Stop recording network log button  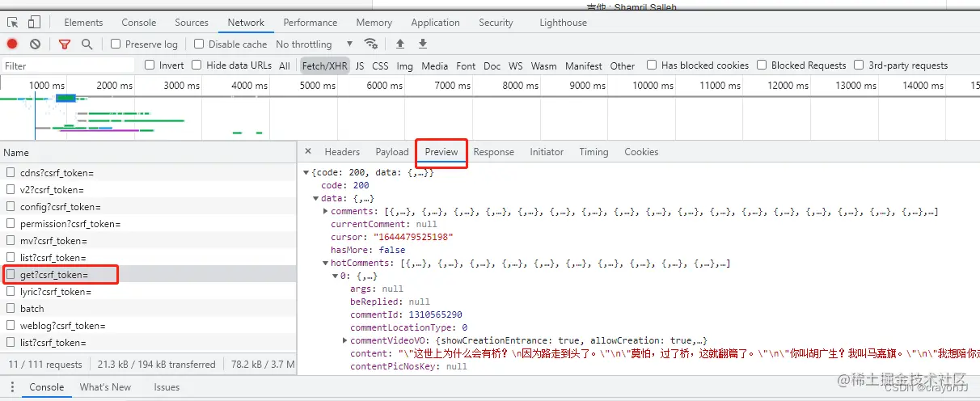pyautogui.click(x=12, y=44)
